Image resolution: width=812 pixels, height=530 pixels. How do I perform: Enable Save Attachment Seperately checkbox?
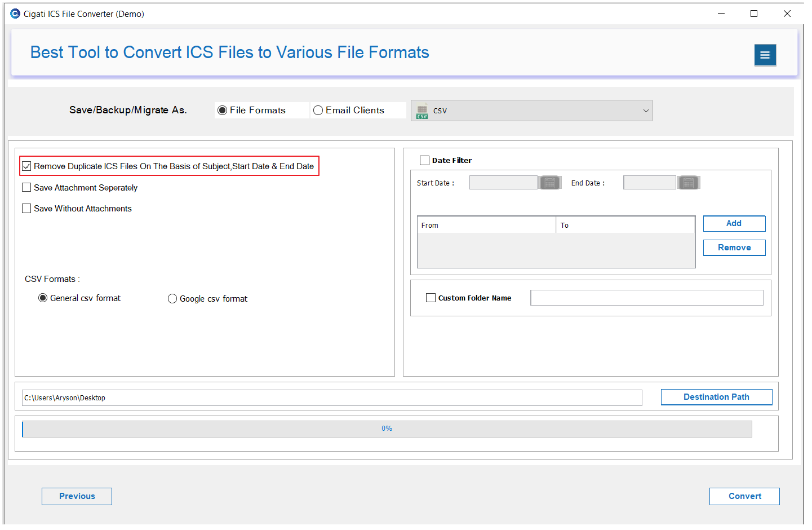[26, 187]
